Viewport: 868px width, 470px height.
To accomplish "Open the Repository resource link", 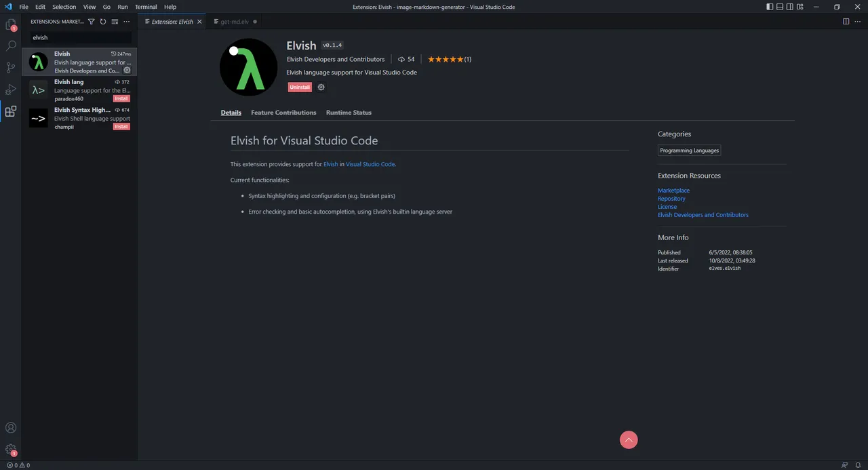I will pos(671,199).
